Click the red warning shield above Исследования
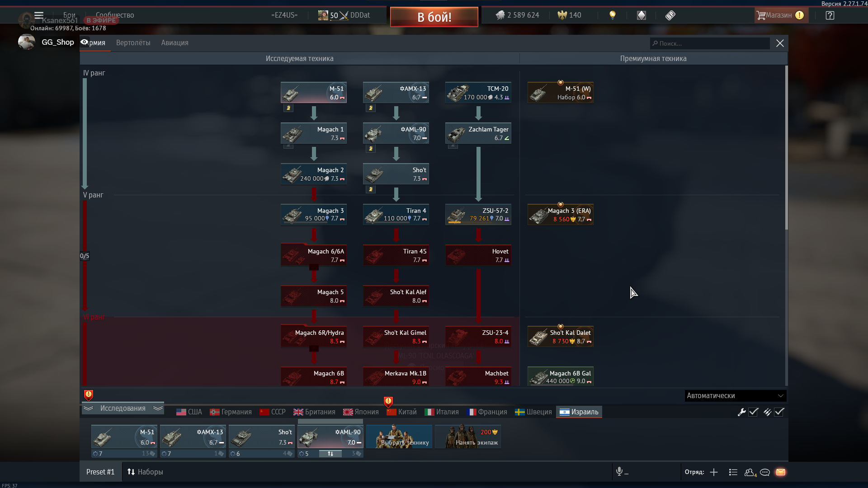This screenshot has height=488, width=868. point(89,395)
